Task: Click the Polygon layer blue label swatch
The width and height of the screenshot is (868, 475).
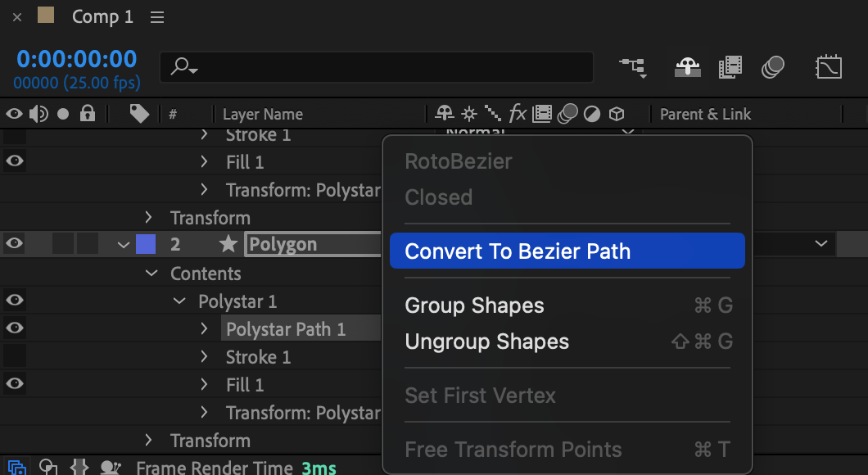Action: point(146,244)
